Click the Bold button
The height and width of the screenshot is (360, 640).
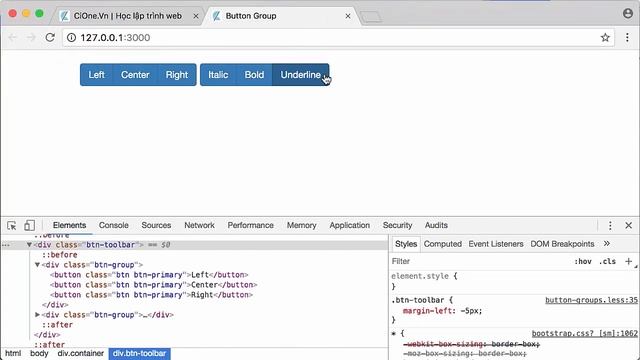pos(254,75)
